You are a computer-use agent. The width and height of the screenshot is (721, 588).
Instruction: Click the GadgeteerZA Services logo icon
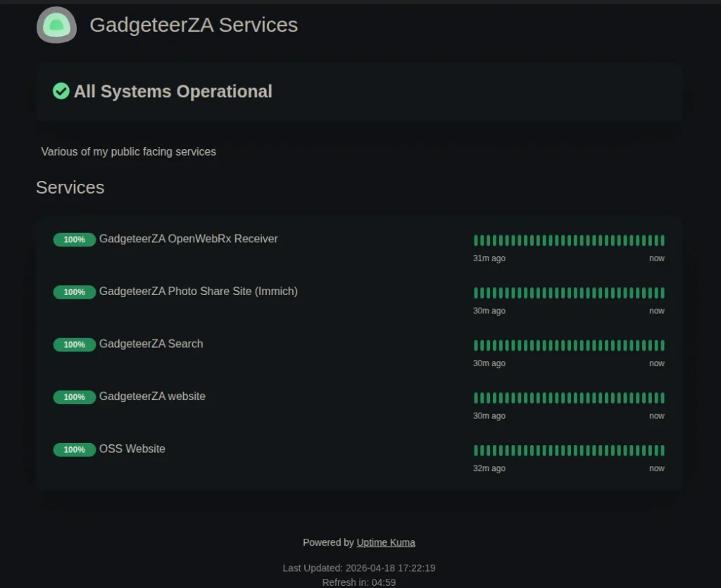click(56, 25)
